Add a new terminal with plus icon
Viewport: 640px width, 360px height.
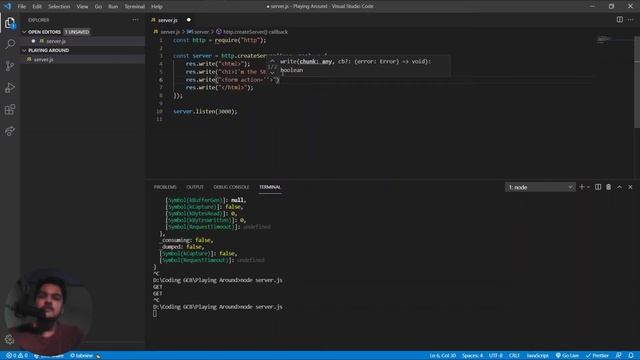582,187
